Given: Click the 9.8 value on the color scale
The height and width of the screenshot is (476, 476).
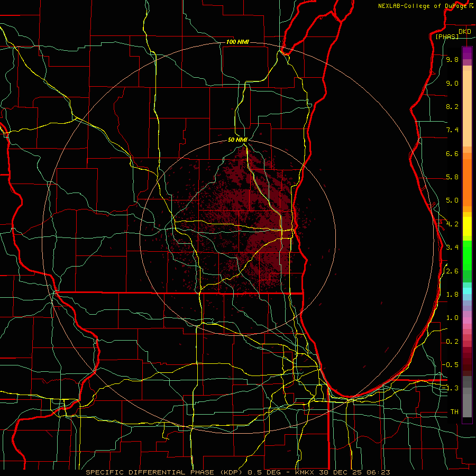Looking at the screenshot, I should pos(452,59).
